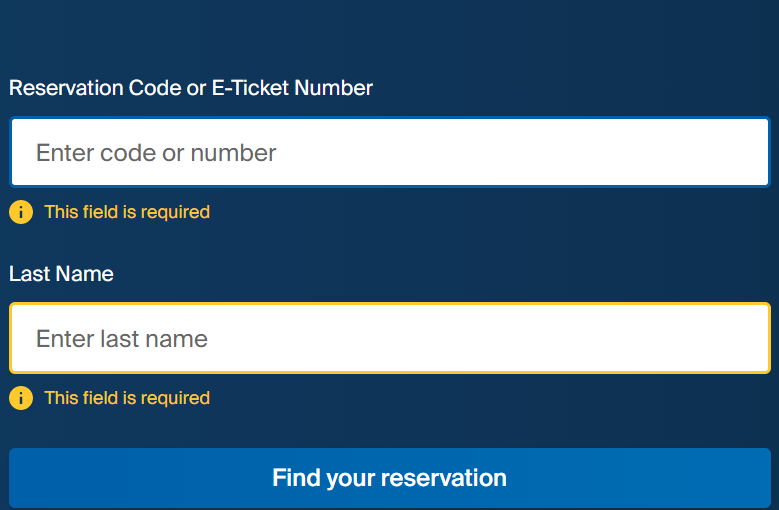
Task: Place the cursor in the e-ticket number box
Action: pyautogui.click(x=390, y=152)
